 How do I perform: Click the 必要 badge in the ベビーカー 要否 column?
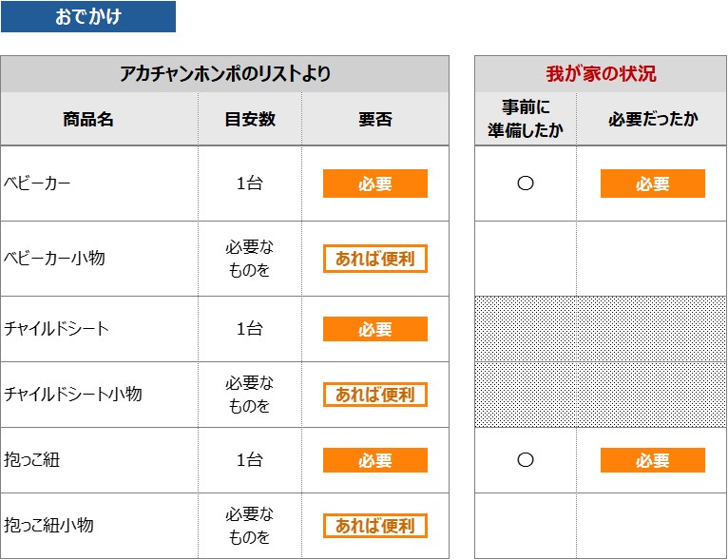[375, 183]
